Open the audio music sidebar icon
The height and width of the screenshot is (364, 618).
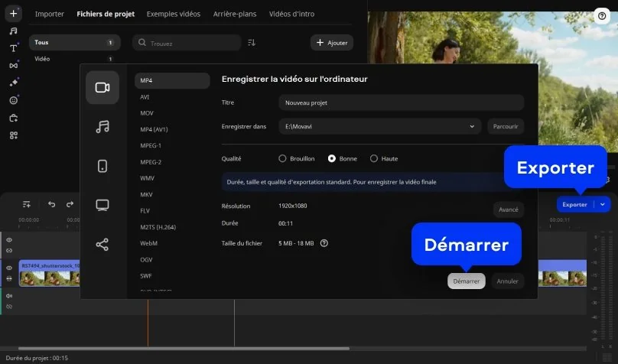(14, 31)
